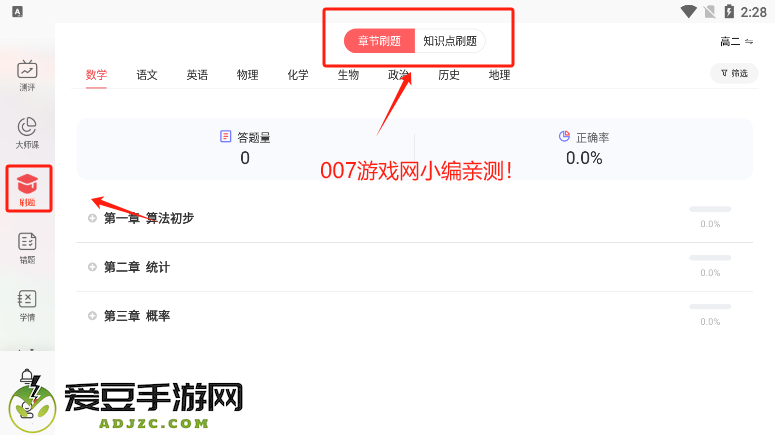
Task: Select the 刷题 practice sidebar icon
Action: pyautogui.click(x=27, y=190)
